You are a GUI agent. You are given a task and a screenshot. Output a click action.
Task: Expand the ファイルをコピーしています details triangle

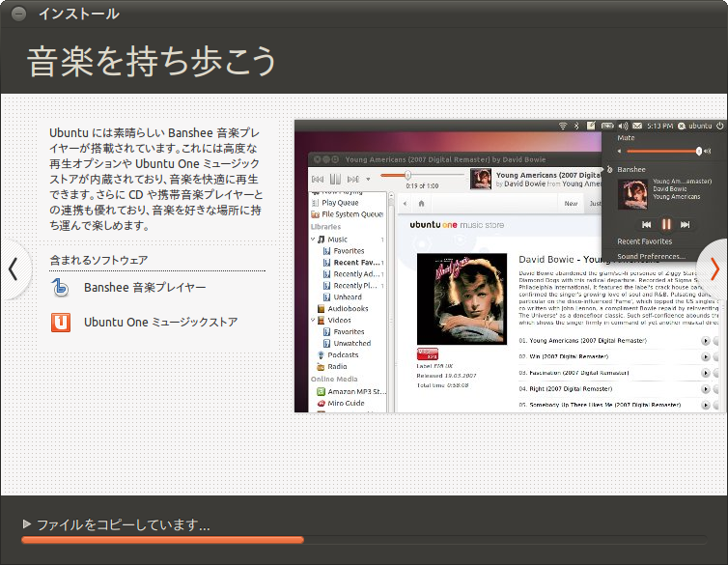pos(27,524)
